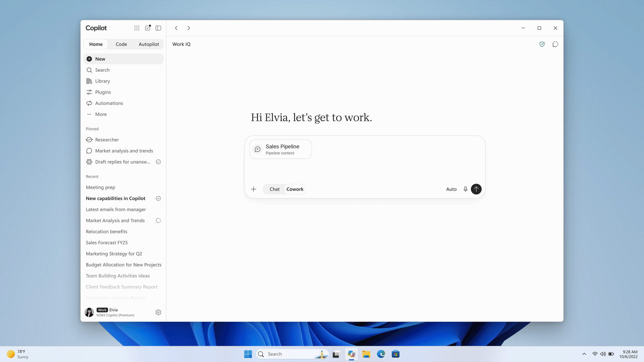The width and height of the screenshot is (644, 362).
Task: Select the Code tab
Action: [121, 44]
